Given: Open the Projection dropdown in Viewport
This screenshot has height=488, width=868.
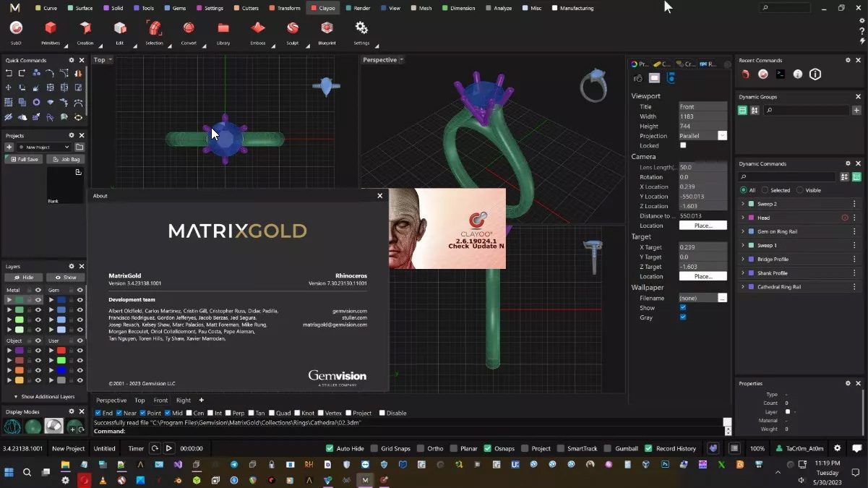Looking at the screenshot, I should (722, 136).
